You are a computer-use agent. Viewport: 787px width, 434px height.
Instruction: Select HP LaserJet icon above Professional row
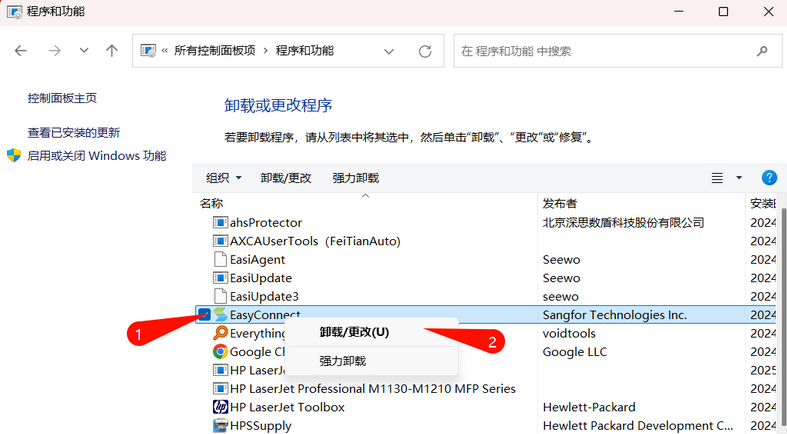(220, 370)
